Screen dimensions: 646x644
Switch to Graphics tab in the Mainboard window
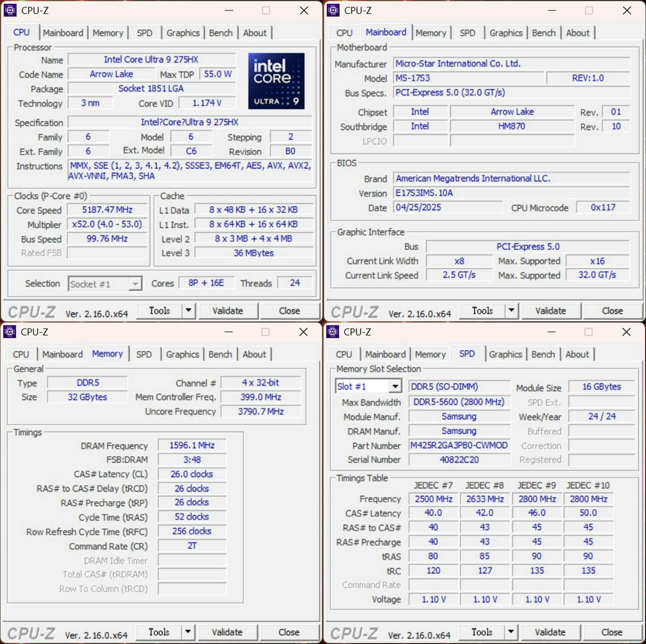(x=506, y=33)
